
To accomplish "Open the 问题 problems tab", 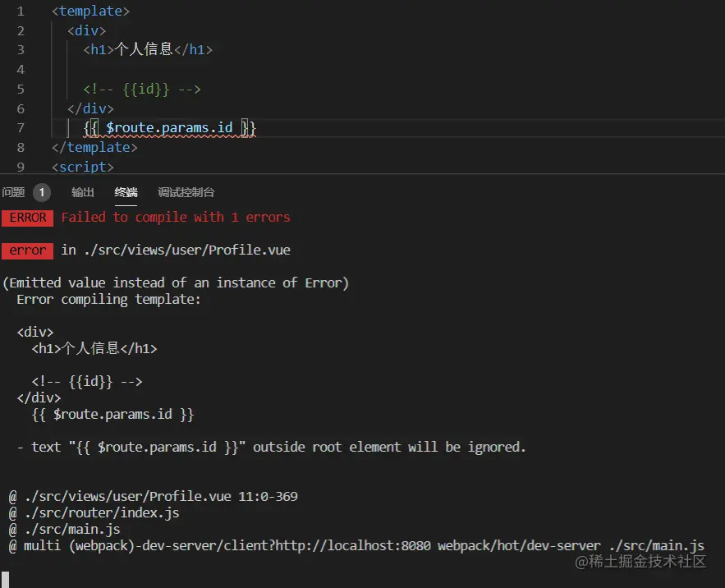I will point(13,192).
